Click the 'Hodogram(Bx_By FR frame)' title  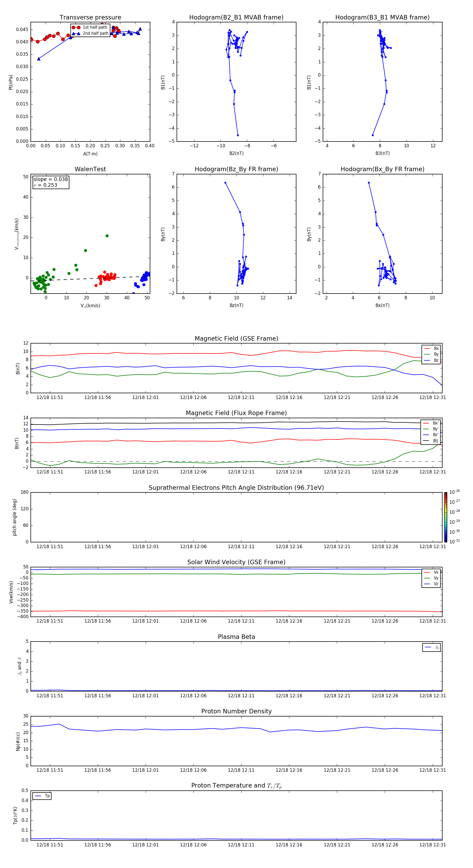(x=382, y=169)
